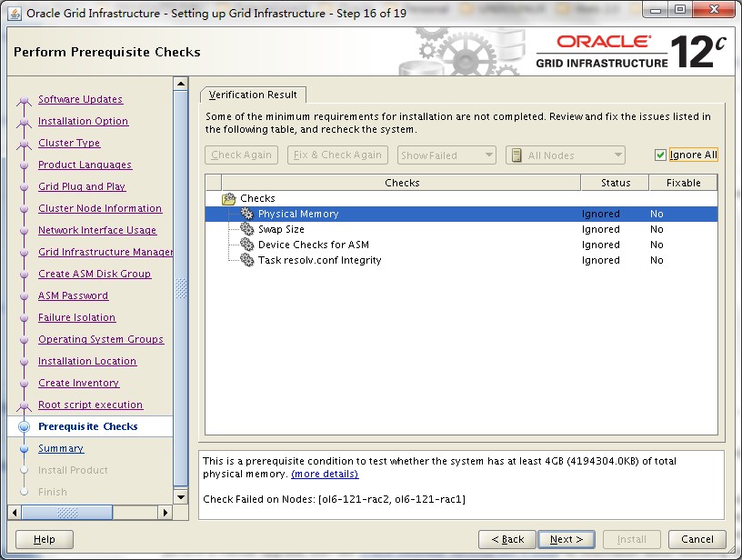Click the gear icon beside Swap Size
The height and width of the screenshot is (560, 742).
tap(246, 229)
